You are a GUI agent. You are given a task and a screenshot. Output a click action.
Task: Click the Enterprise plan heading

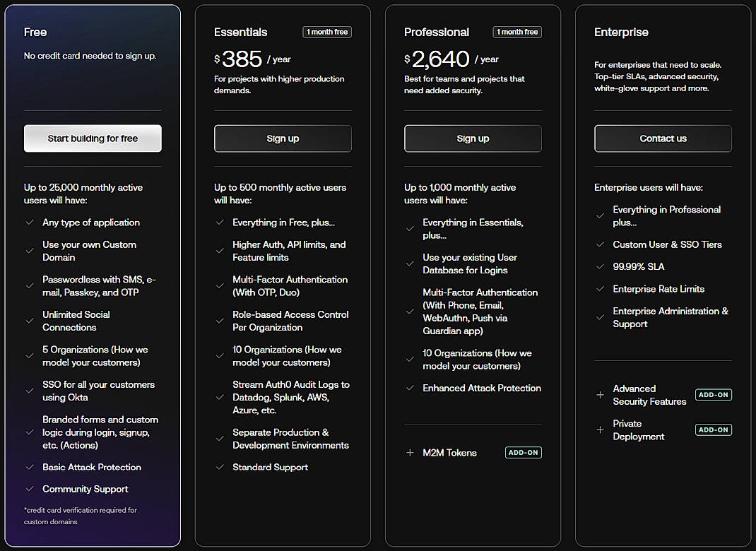[621, 32]
